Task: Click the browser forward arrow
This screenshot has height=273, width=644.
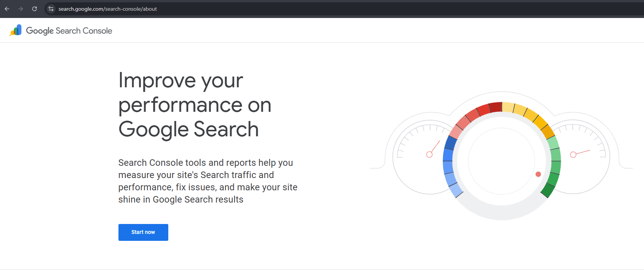Action: point(21,9)
